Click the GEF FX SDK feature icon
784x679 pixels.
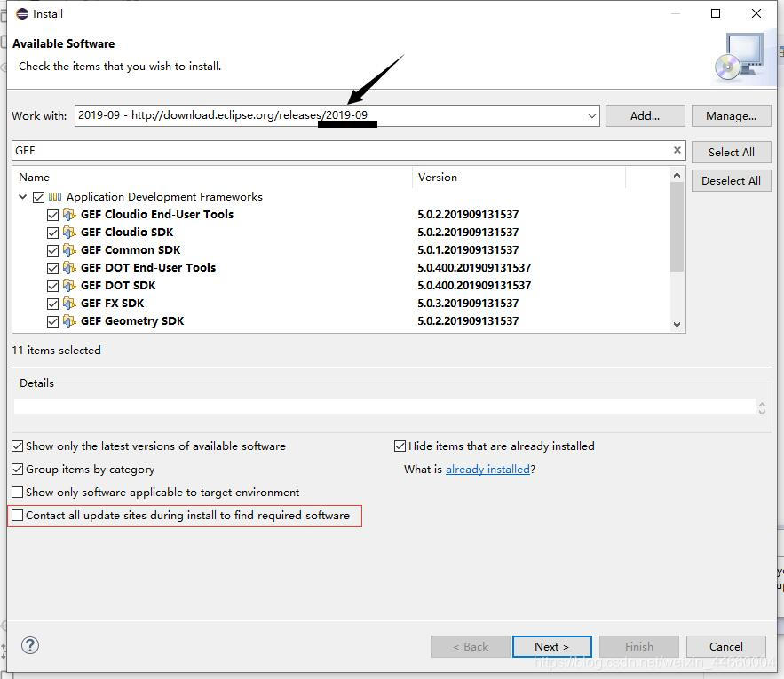click(x=69, y=303)
